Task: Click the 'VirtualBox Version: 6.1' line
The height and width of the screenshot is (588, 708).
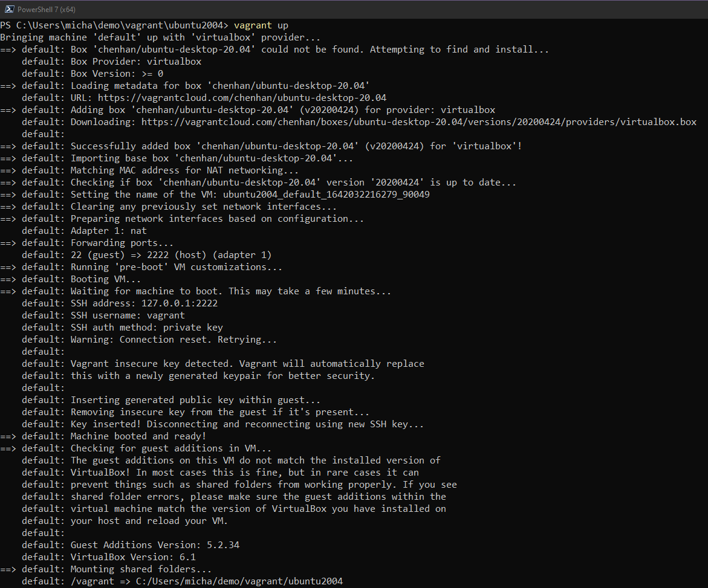Action: (133, 557)
